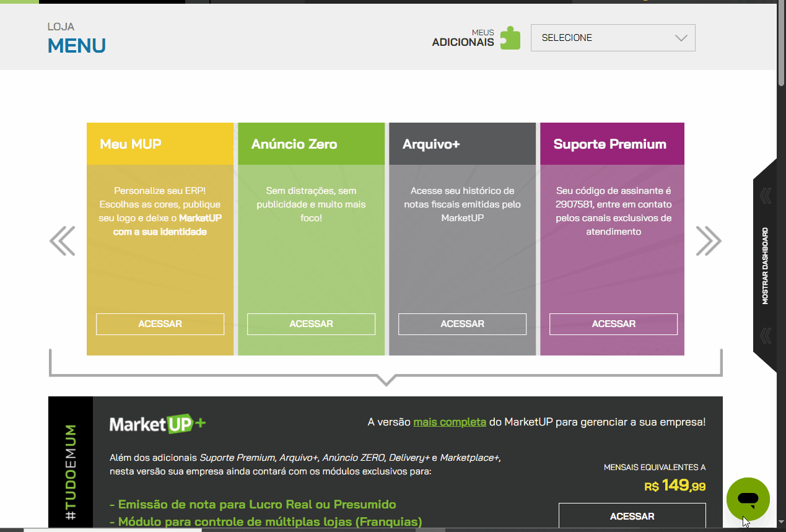Click ACESSAR on Anúncio Zero card
The height and width of the screenshot is (532, 786).
tap(311, 324)
